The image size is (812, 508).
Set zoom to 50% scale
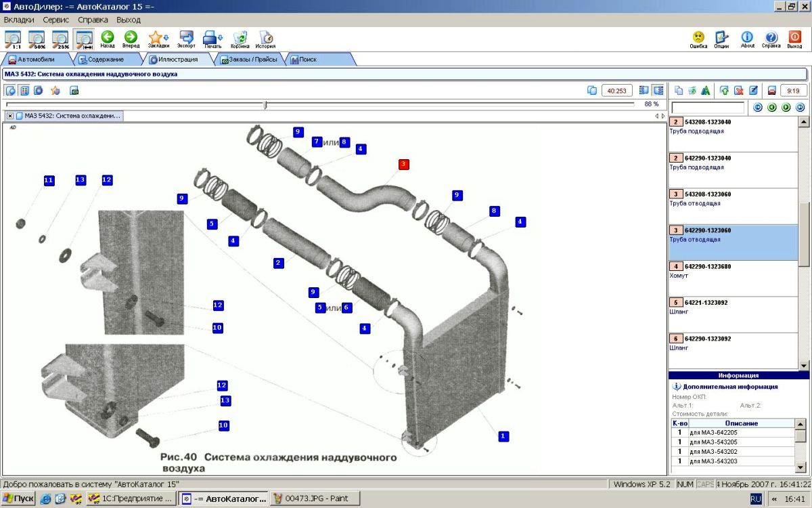pos(37,39)
